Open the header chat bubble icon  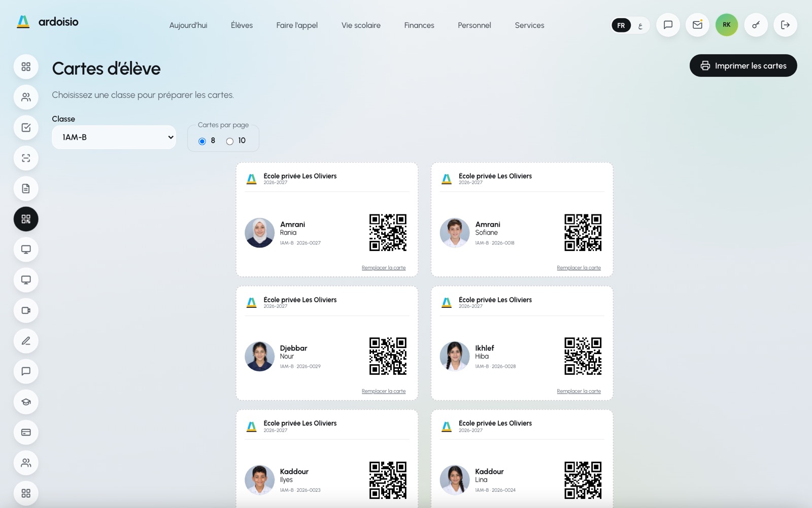pyautogui.click(x=668, y=25)
